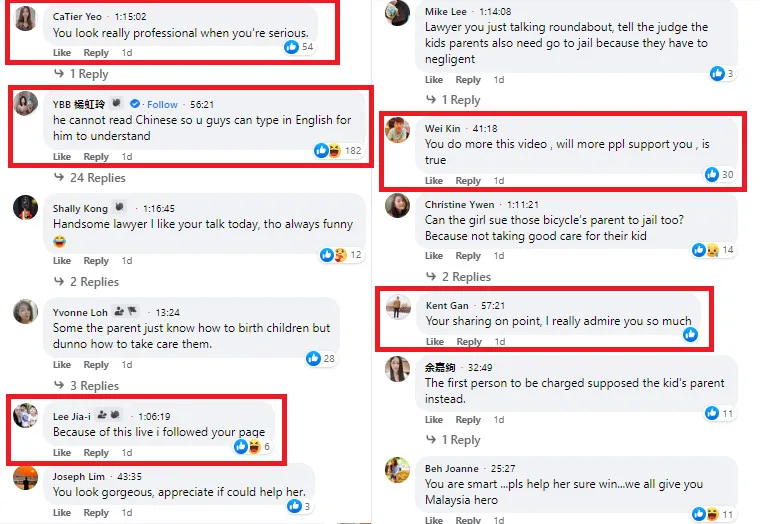The height and width of the screenshot is (524, 760).
Task: Click the like reaction icon showing 54
Action: click(292, 47)
